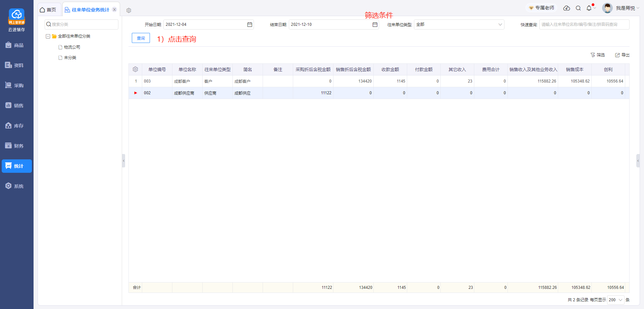
Task: Select the unit name cell 成都客户 in row 003
Action: click(187, 81)
